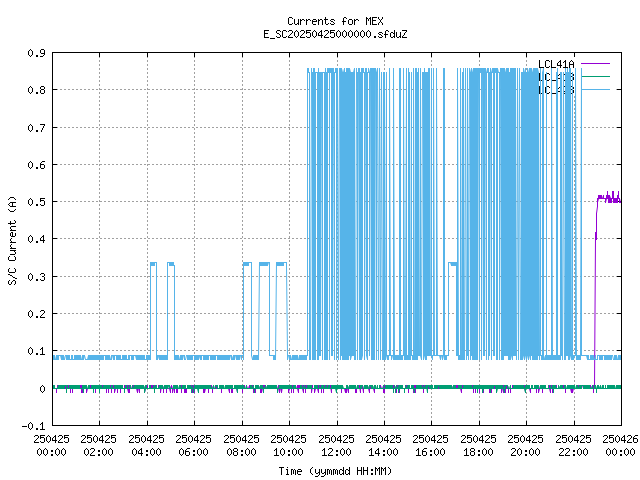Image resolution: width=640 pixels, height=480 pixels.
Task: Click the 0.3 y-axis tick label
Action: pos(35,277)
